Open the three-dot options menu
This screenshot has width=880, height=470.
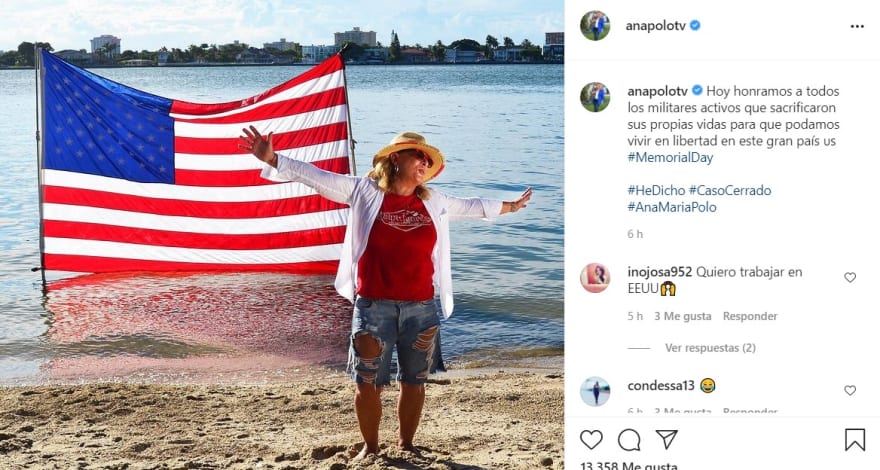point(857,26)
